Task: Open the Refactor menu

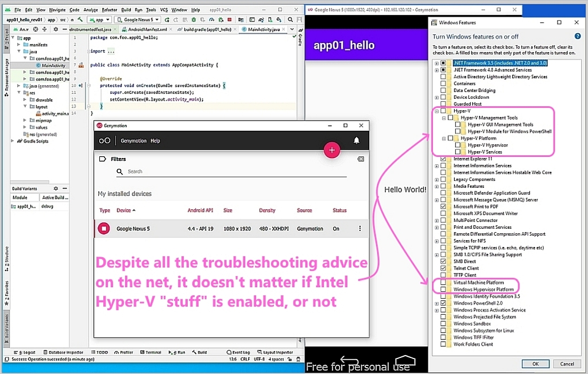Action: coord(110,10)
